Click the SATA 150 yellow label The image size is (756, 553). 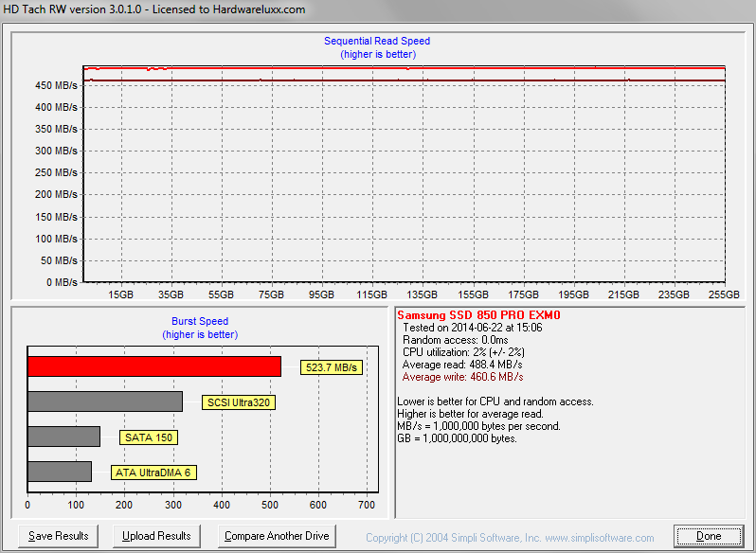(149, 437)
